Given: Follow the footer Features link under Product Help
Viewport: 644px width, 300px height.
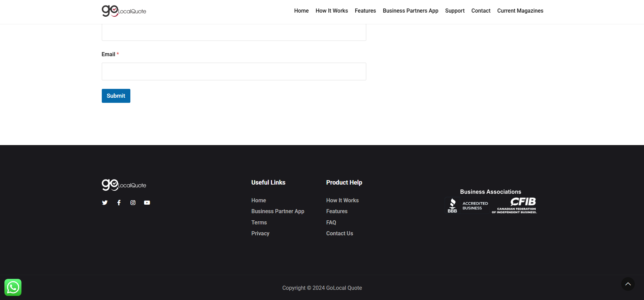Looking at the screenshot, I should (x=337, y=211).
